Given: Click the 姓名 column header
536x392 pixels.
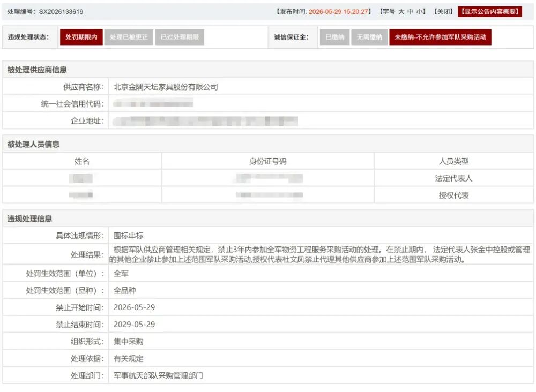Looking at the screenshot, I should (82, 161).
